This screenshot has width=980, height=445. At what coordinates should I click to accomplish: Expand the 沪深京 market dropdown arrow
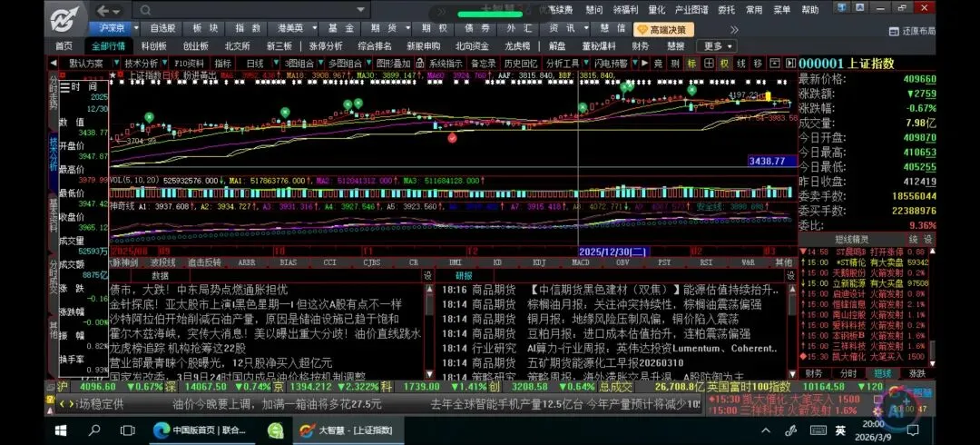pos(137,28)
